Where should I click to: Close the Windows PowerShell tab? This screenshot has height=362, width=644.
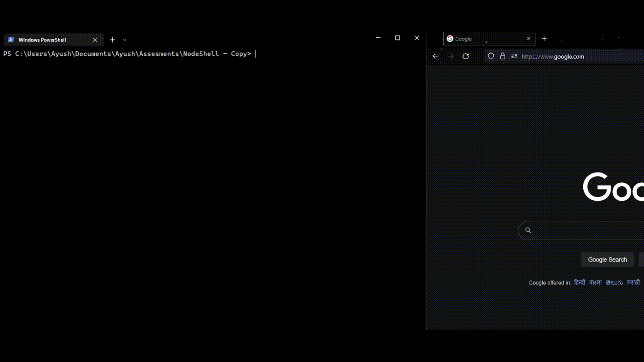click(x=95, y=40)
